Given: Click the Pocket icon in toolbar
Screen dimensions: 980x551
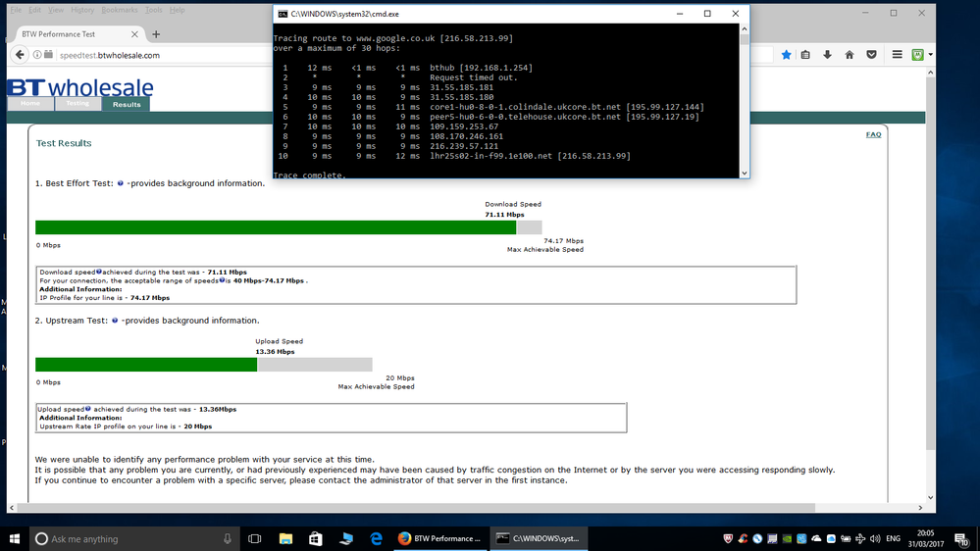Looking at the screenshot, I should pyautogui.click(x=872, y=55).
